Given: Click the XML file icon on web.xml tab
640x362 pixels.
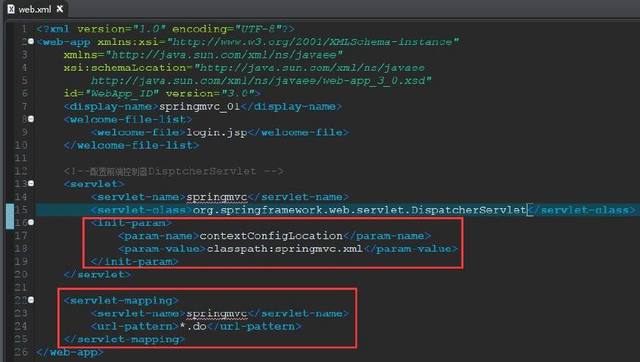Looking at the screenshot, I should pos(11,9).
